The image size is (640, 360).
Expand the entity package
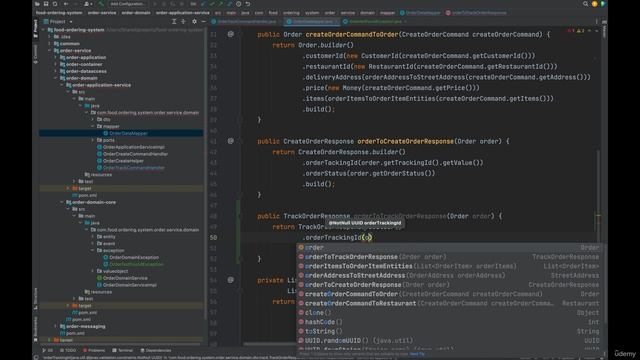pyautogui.click(x=93, y=237)
